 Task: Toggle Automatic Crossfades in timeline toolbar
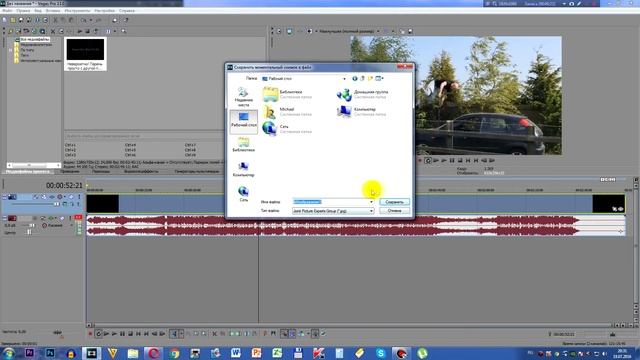tap(292, 334)
